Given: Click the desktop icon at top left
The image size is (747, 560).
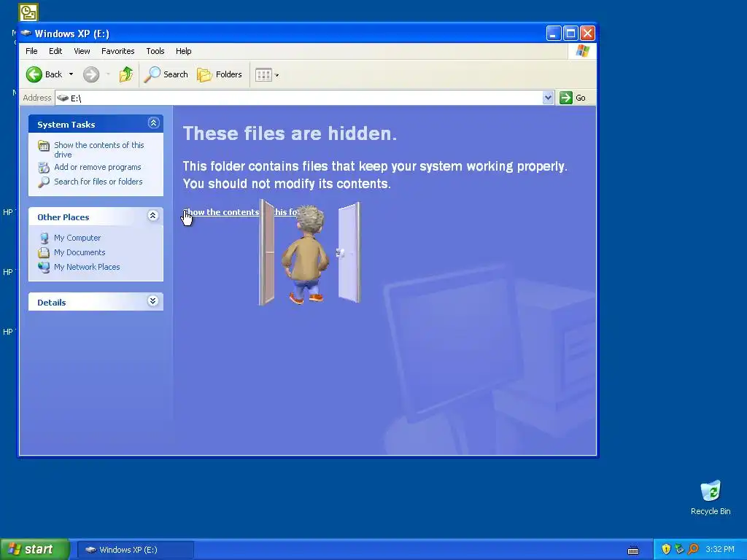Looking at the screenshot, I should (28, 12).
